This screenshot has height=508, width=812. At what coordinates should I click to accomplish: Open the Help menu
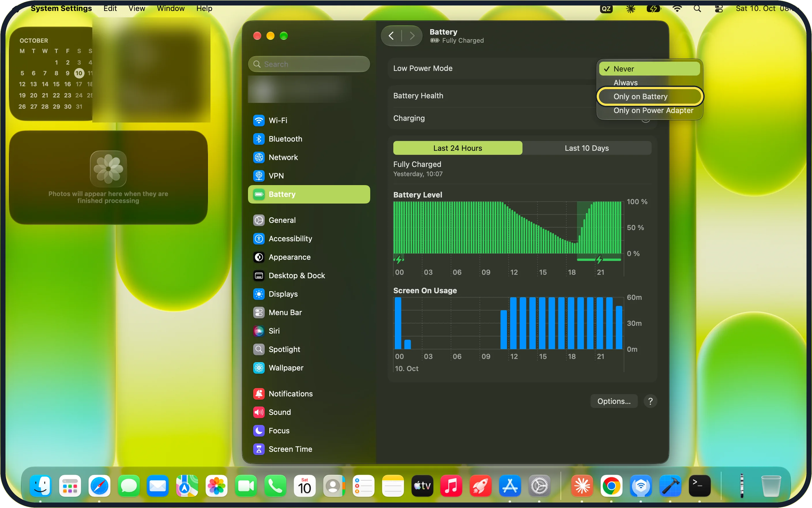[x=204, y=8]
